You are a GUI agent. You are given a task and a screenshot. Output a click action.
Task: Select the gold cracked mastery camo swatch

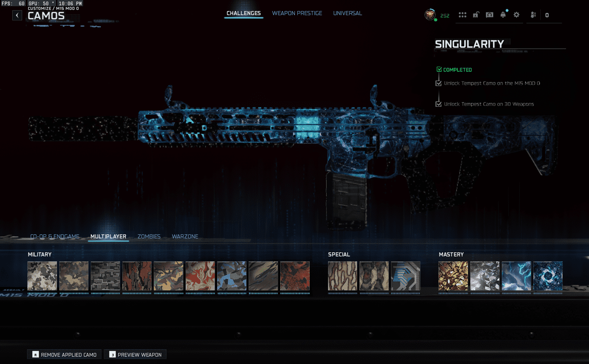453,276
